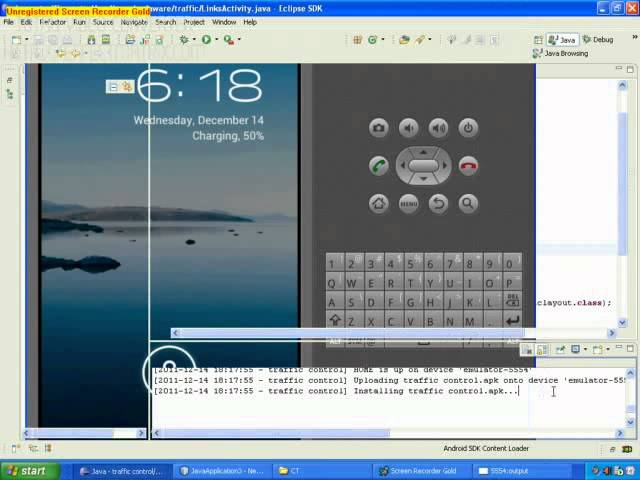Open the Run menu
640x480 pixels.
click(79, 22)
